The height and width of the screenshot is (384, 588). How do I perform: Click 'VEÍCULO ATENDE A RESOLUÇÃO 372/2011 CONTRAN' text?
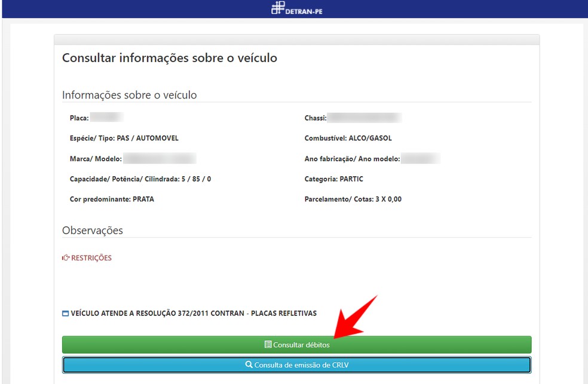(158, 313)
